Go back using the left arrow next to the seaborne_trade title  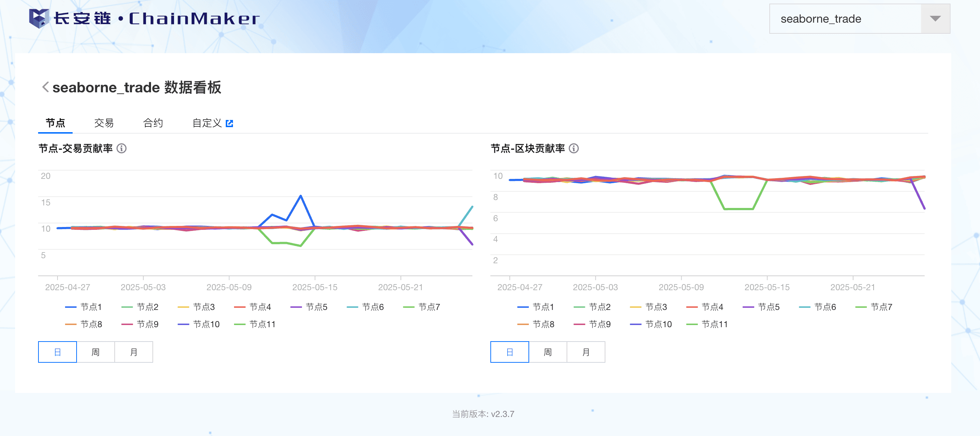point(45,87)
